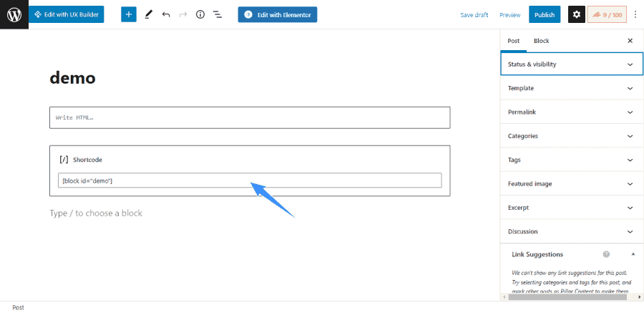Undo the last change

[166, 14]
